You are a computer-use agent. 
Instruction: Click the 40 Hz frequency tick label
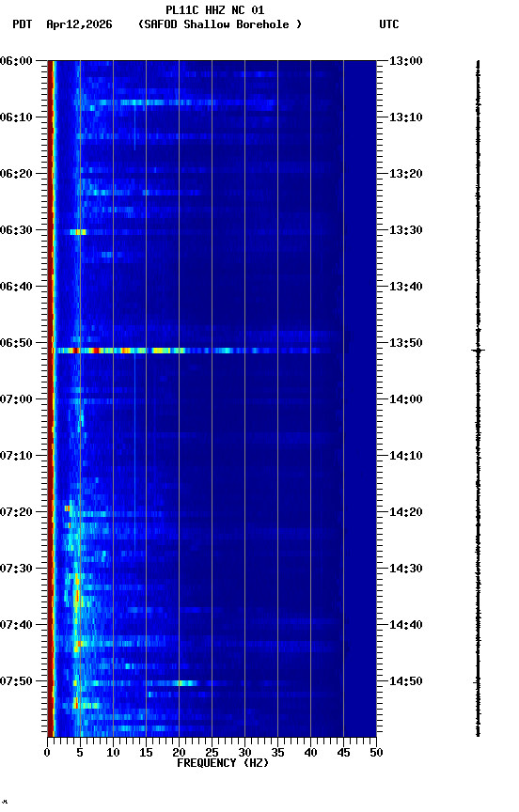[x=310, y=753]
